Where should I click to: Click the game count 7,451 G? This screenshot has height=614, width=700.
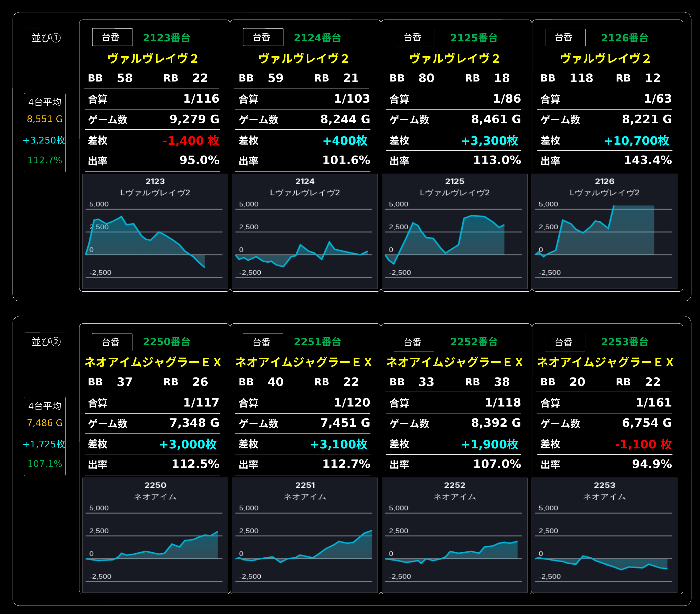(345, 423)
